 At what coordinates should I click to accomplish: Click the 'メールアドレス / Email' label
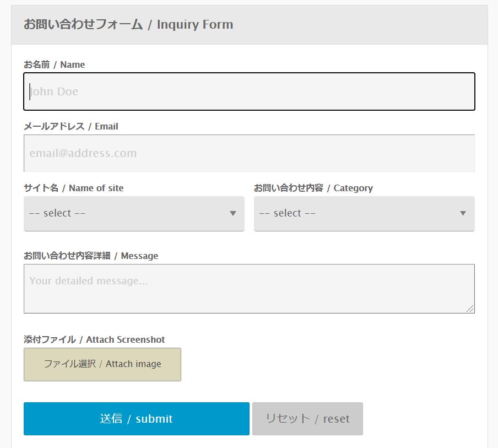[x=71, y=126]
